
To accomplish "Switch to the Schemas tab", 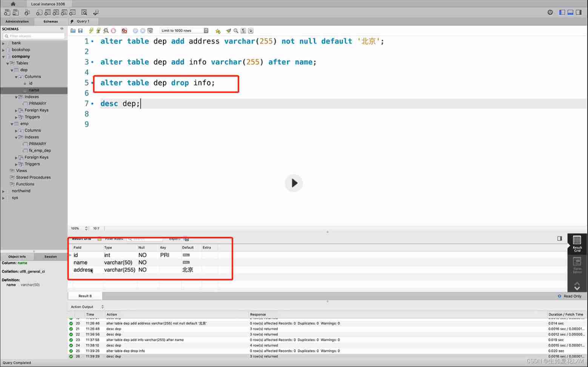I will click(x=51, y=21).
